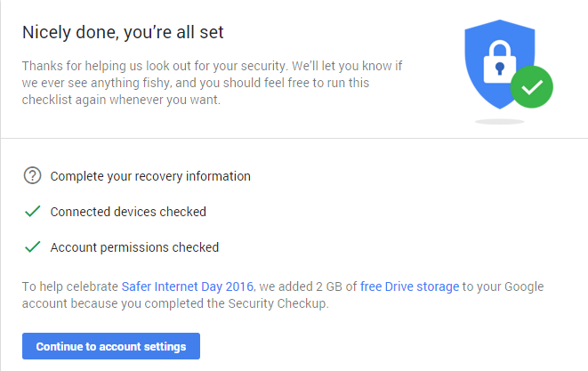Click the question mark icon for recovery information
The height and width of the screenshot is (371, 588).
pyautogui.click(x=33, y=176)
